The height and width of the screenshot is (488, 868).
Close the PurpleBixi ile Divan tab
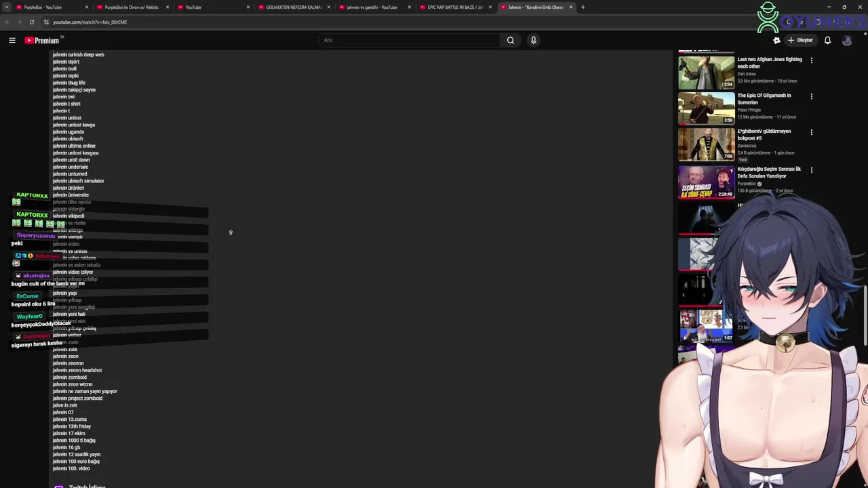(x=167, y=7)
